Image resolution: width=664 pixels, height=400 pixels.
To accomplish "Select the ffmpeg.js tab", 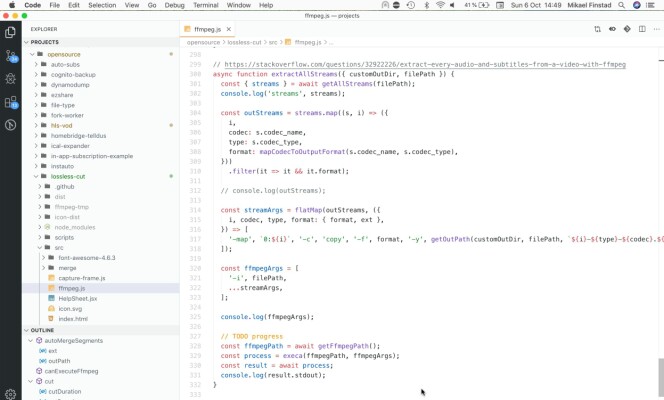I will [207, 29].
